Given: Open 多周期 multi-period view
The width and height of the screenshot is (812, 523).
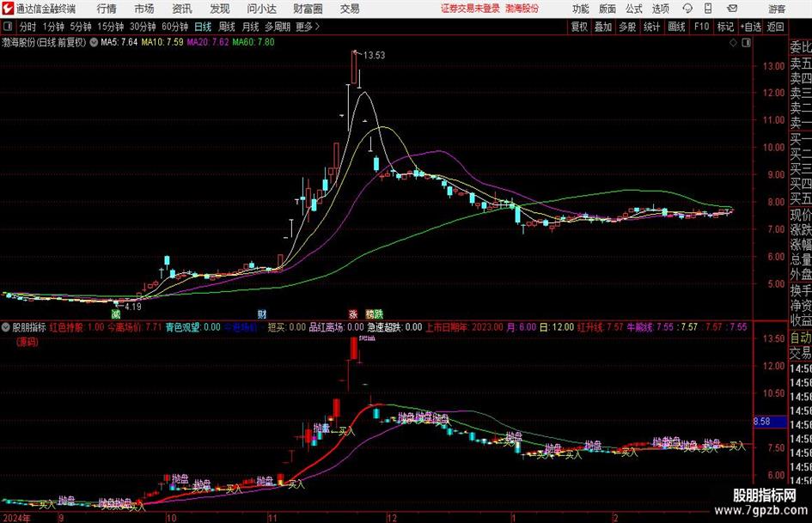Looking at the screenshot, I should point(278,27).
